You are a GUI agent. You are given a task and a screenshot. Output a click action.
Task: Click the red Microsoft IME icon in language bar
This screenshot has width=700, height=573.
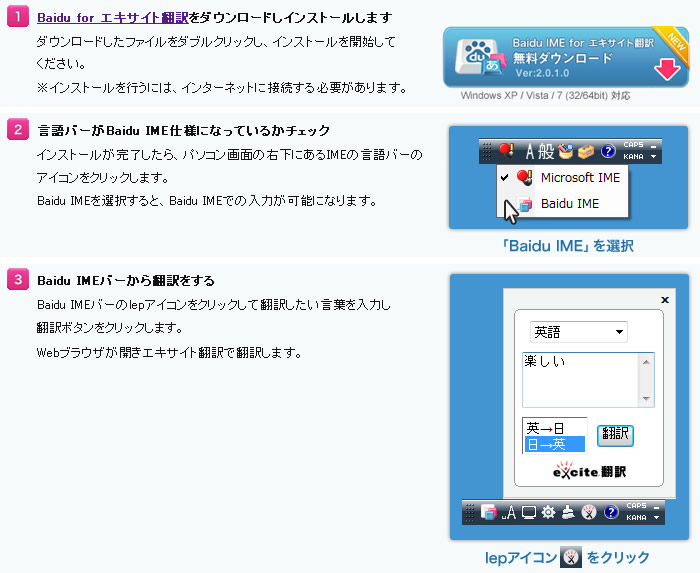(x=508, y=151)
